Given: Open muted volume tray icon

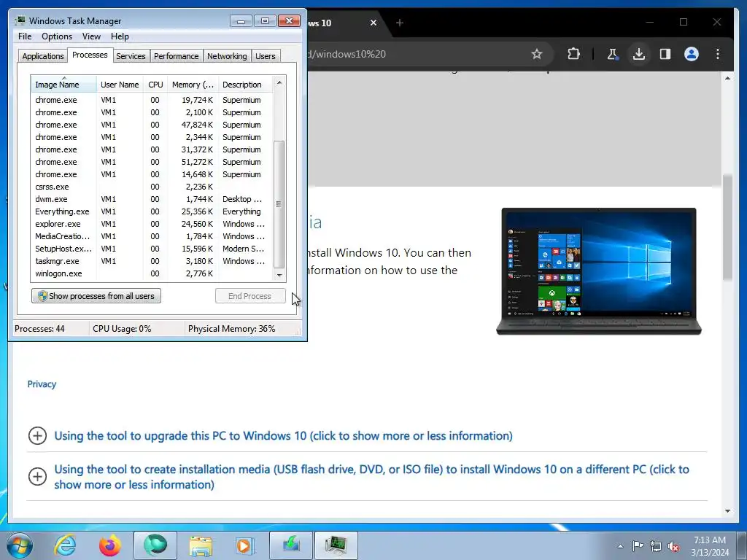Looking at the screenshot, I should click(673, 546).
